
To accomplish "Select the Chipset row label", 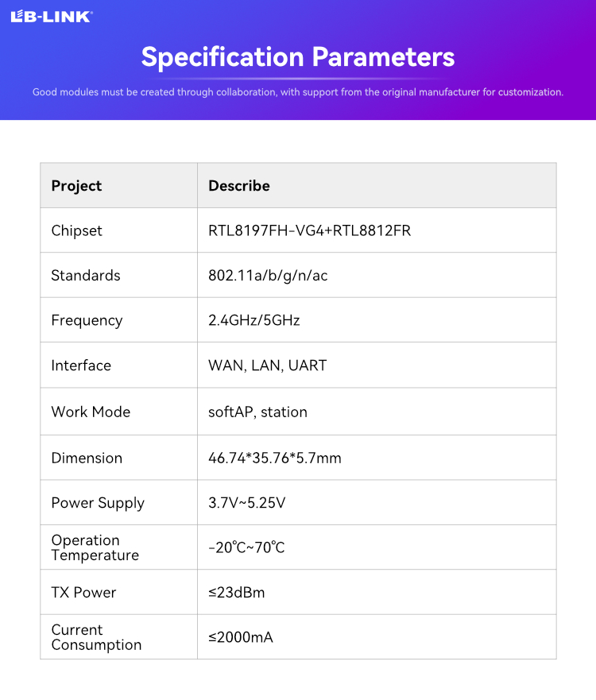I will 76,230.
